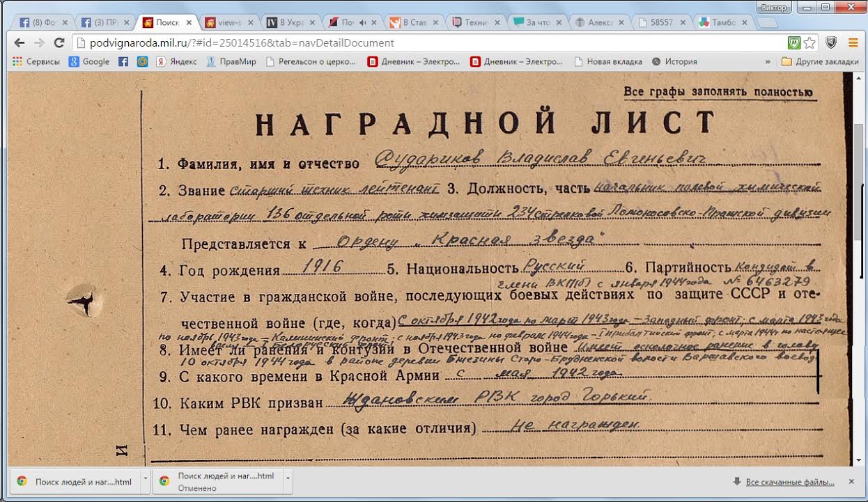Screen dimensions: 868x502
Task: Click the shield extension icon
Action: 830,42
